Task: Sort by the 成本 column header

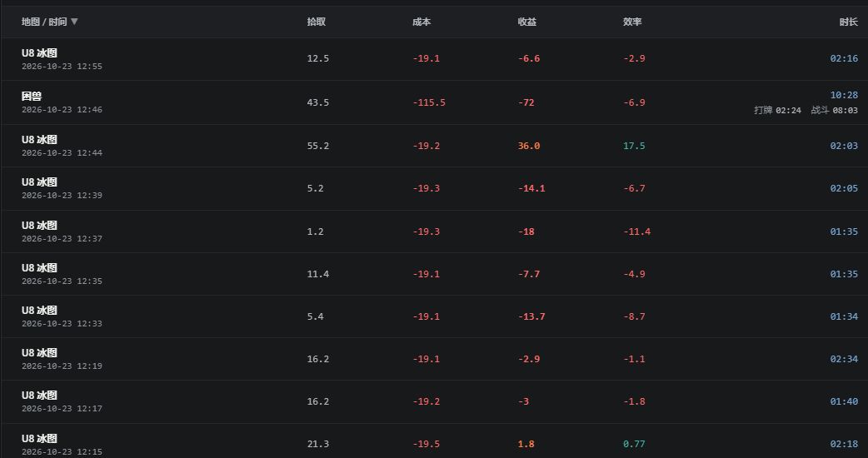Action: [x=422, y=22]
